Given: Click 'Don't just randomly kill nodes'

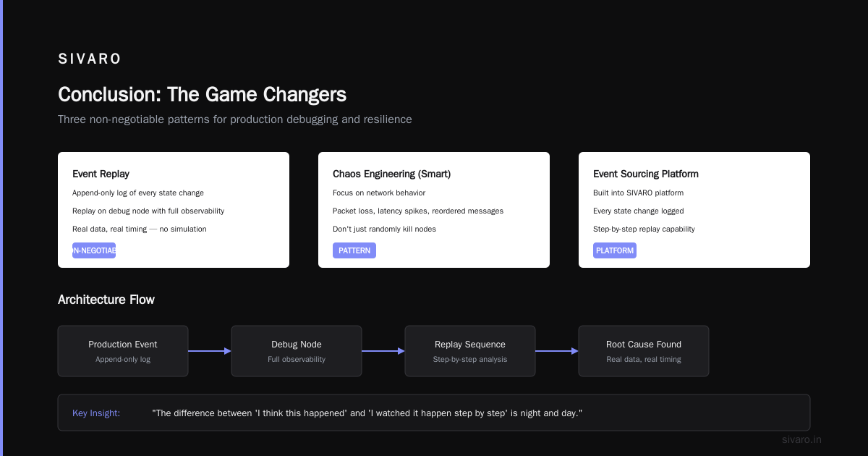Looking at the screenshot, I should [384, 229].
